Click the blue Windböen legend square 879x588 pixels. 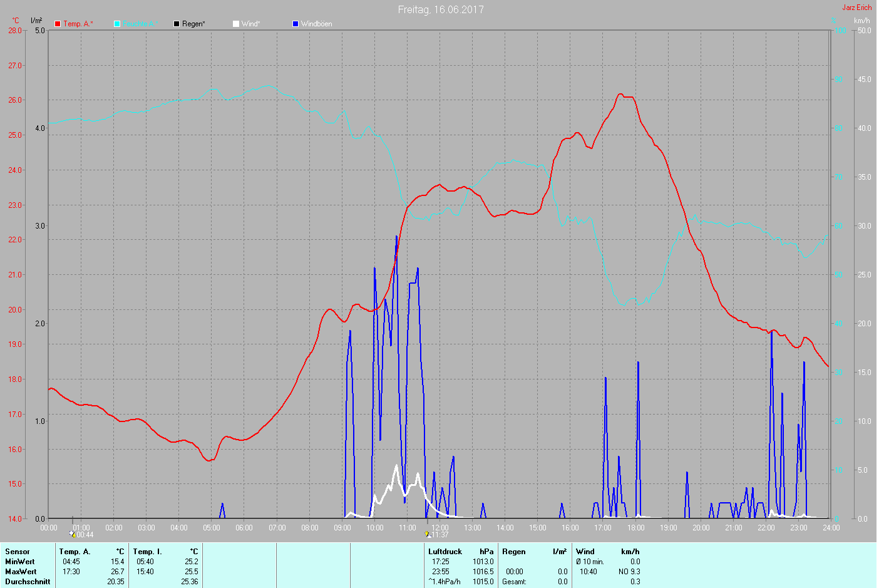pos(296,24)
